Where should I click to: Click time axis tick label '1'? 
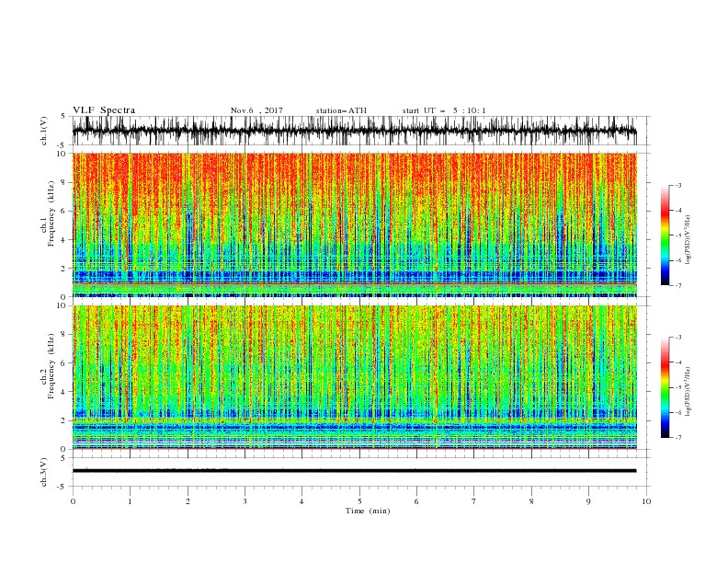[131, 501]
